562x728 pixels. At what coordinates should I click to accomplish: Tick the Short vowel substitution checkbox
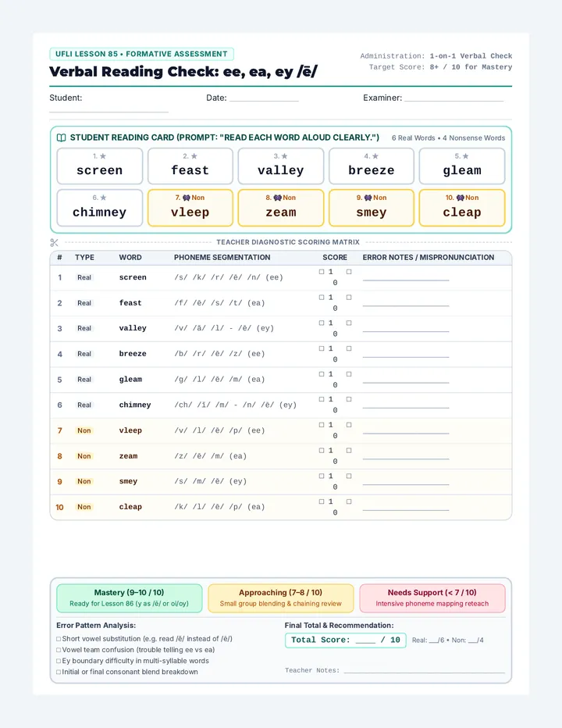59,639
